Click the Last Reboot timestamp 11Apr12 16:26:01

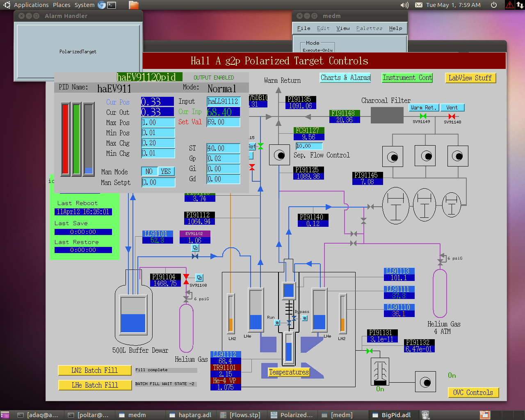point(83,212)
